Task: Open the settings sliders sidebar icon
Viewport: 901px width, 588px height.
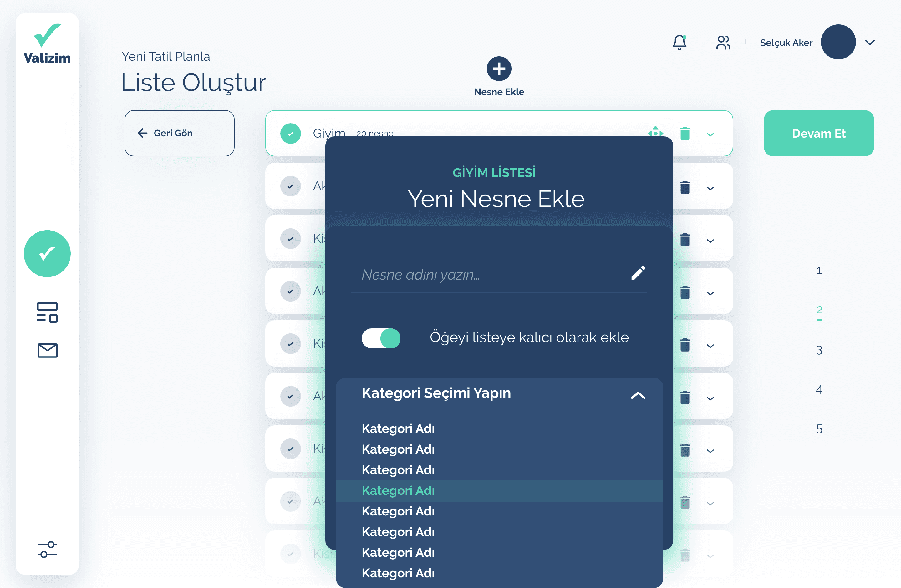Action: pyautogui.click(x=47, y=550)
